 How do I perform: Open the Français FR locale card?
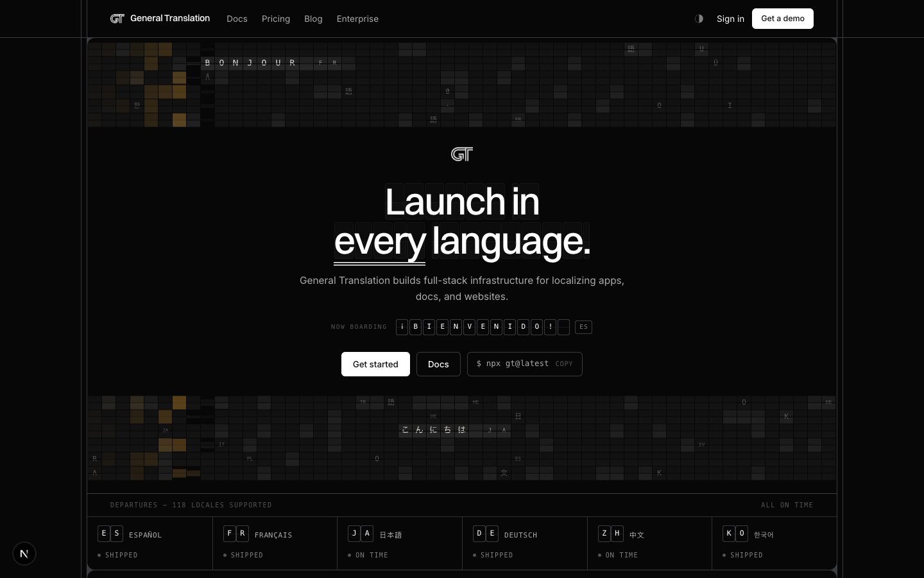[x=275, y=543]
